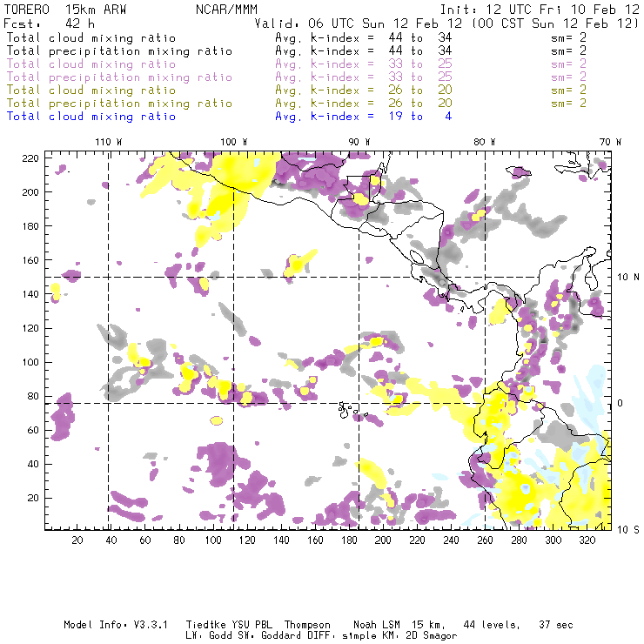Click the purple 'Total precipitation mixing ratio' legend label
The image size is (644, 644).
pos(119,77)
